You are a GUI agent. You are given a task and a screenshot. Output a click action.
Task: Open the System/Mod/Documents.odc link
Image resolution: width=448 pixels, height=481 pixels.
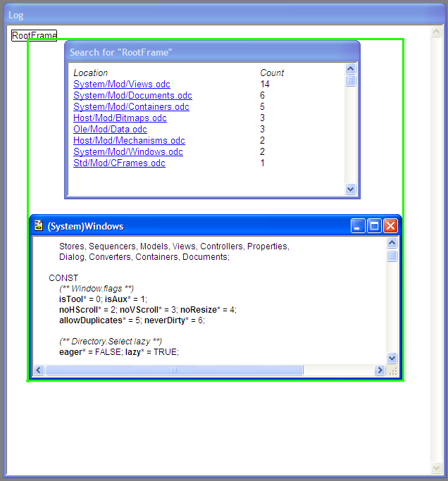(x=132, y=96)
